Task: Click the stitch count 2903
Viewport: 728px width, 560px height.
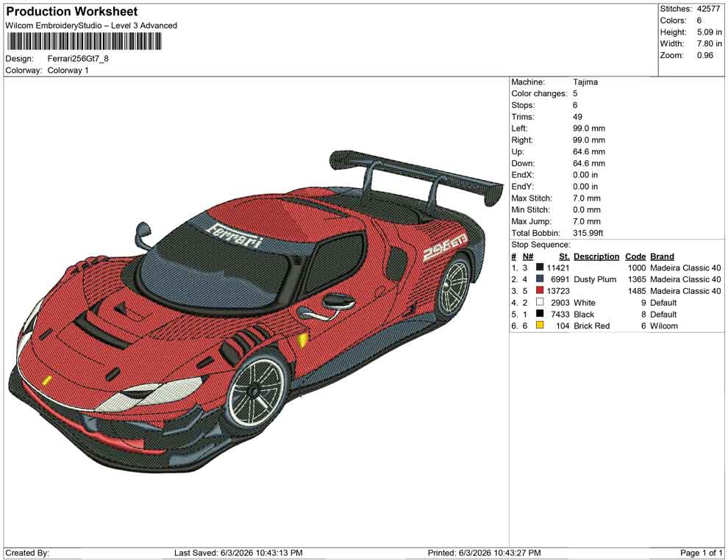Action: coord(560,303)
